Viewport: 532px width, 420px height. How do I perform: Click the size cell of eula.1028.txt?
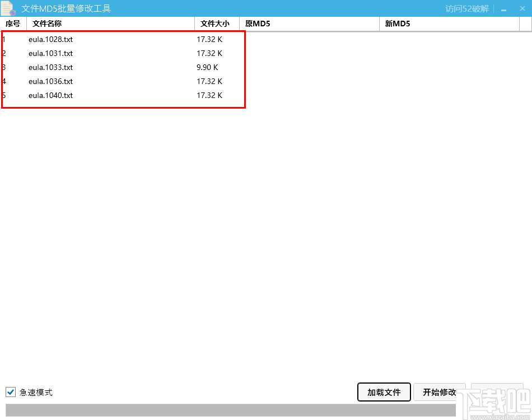coord(209,39)
